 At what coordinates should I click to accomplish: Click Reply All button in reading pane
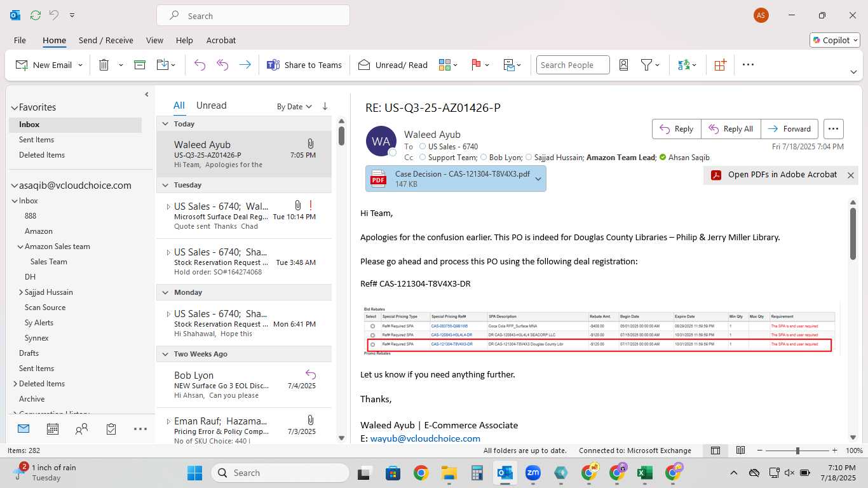click(x=731, y=129)
